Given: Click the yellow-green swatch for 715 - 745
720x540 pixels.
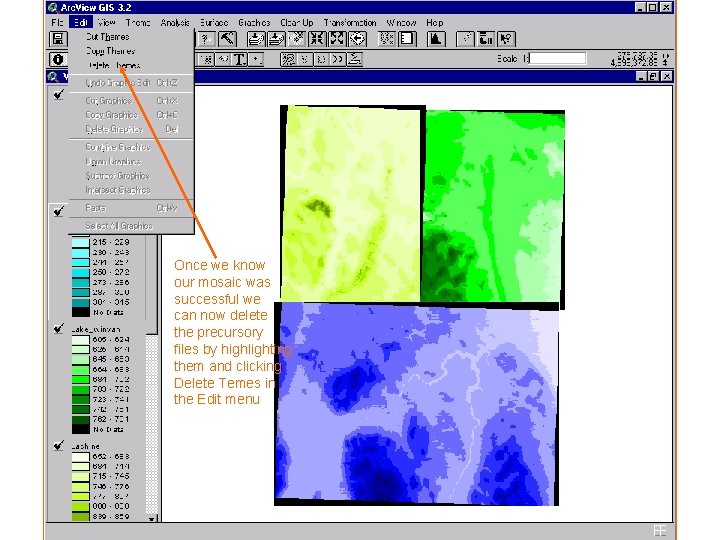Looking at the screenshot, I should [x=80, y=477].
